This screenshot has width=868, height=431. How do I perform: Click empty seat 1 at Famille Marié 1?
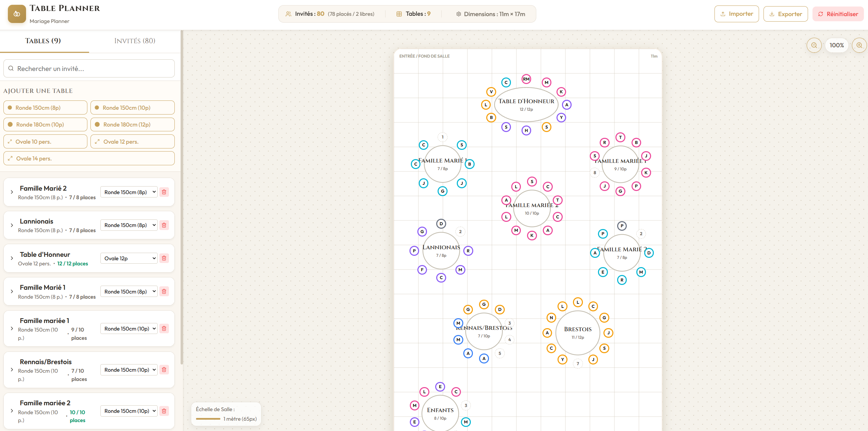coord(443,137)
